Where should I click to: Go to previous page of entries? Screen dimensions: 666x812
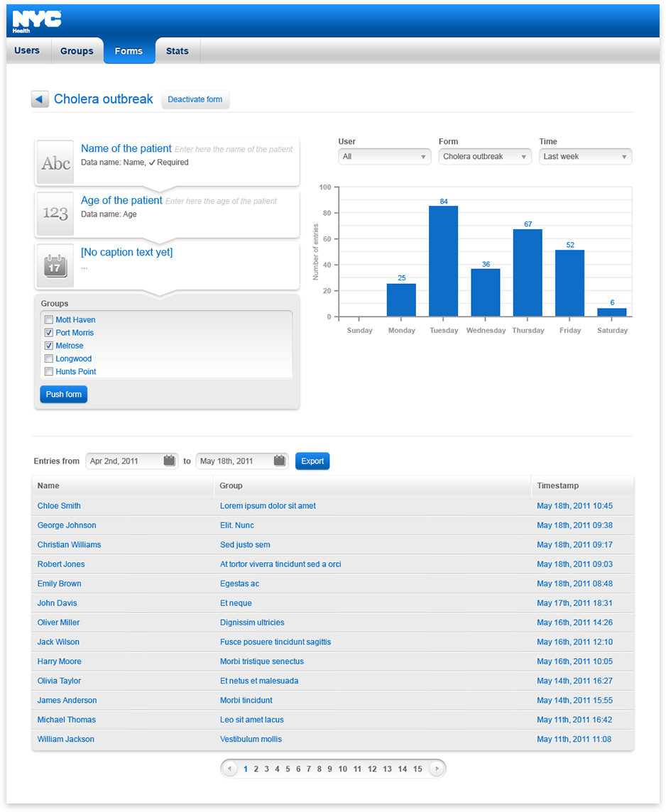pyautogui.click(x=229, y=769)
